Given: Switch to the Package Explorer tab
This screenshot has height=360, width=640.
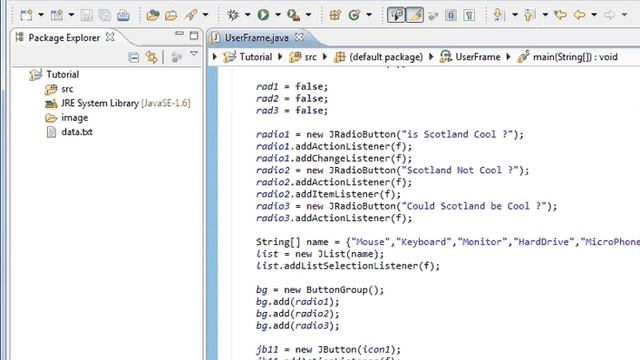Looking at the screenshot, I should (64, 38).
